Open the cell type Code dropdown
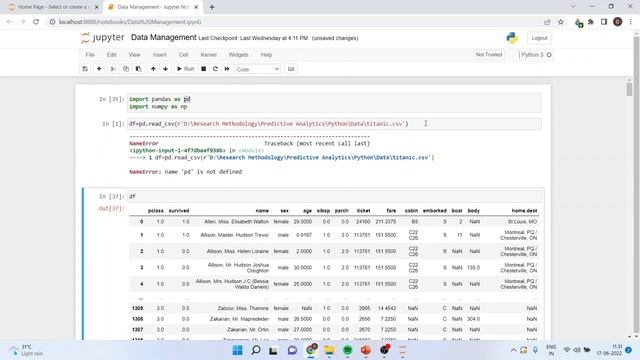The height and width of the screenshot is (360, 640). [x=258, y=69]
